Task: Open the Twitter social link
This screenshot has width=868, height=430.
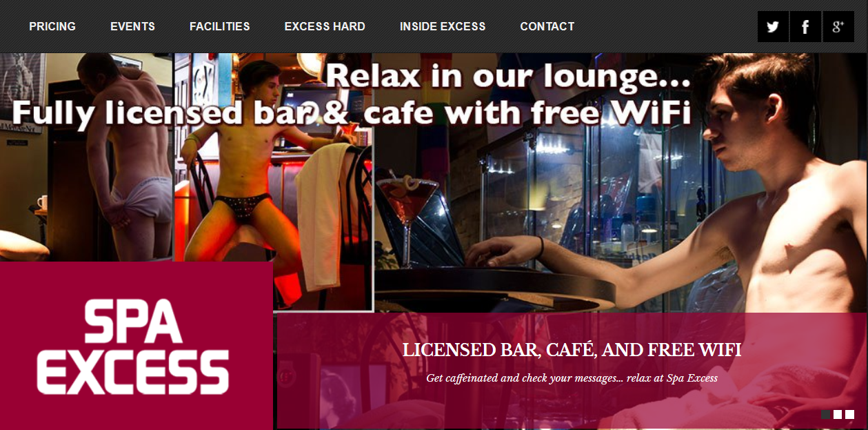Action: tap(773, 27)
